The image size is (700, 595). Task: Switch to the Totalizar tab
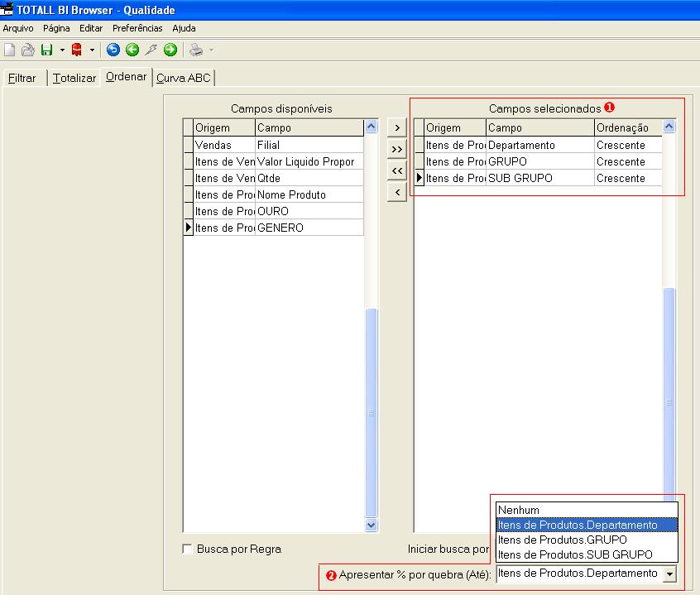coord(74,78)
